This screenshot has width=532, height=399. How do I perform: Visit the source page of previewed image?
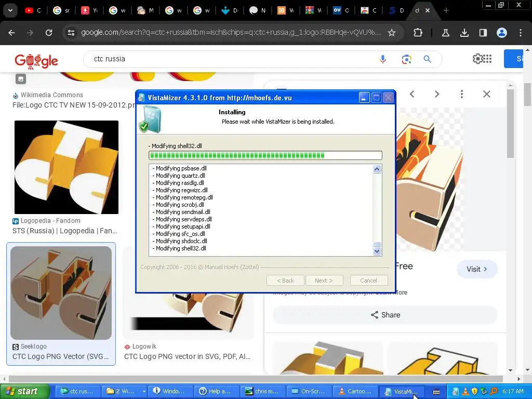477,269
